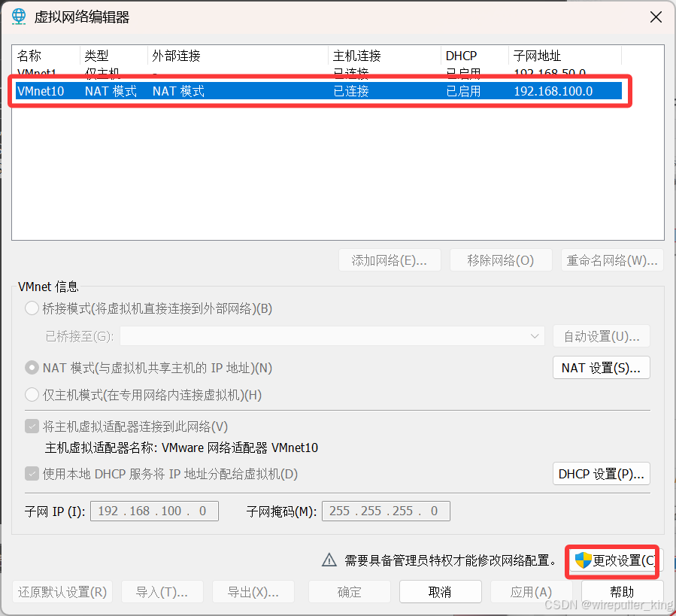Click the 名称 column header
Viewport: 676px width, 616px height.
(x=46, y=56)
